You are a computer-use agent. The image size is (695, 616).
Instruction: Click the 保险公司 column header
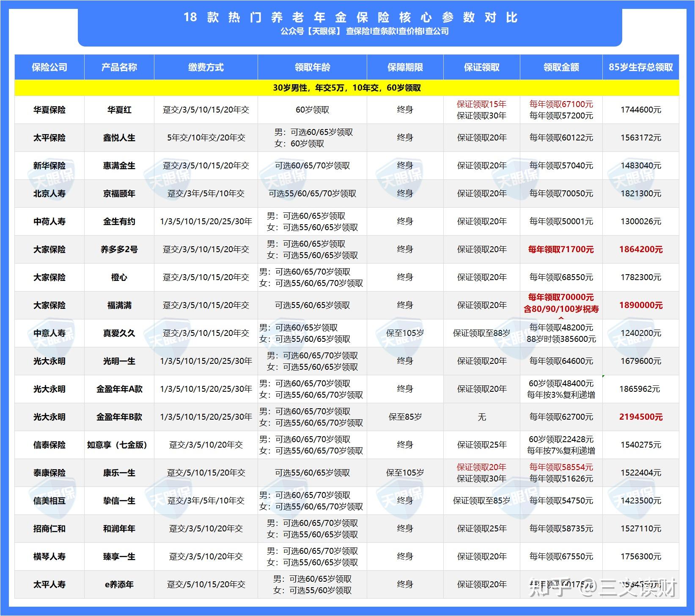(49, 67)
